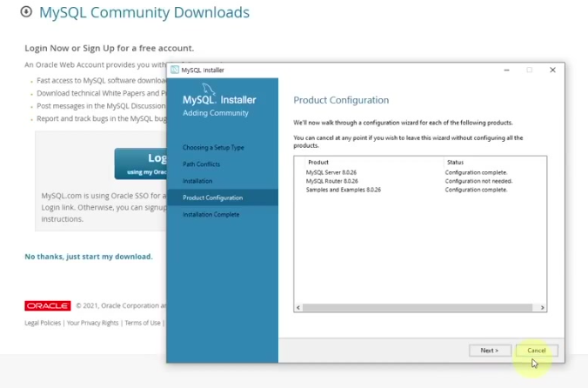
Task: Click 'Configuration not needed.' status text
Action: pyautogui.click(x=478, y=181)
